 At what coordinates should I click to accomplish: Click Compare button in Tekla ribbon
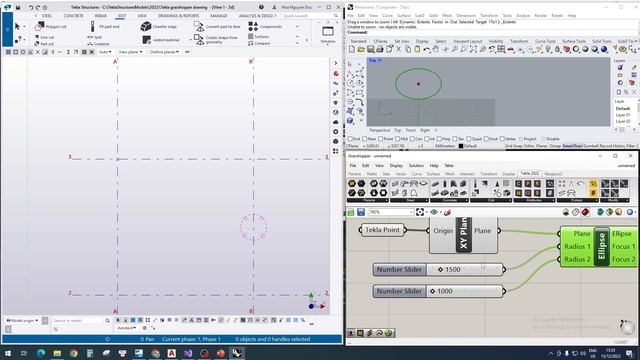259,43
